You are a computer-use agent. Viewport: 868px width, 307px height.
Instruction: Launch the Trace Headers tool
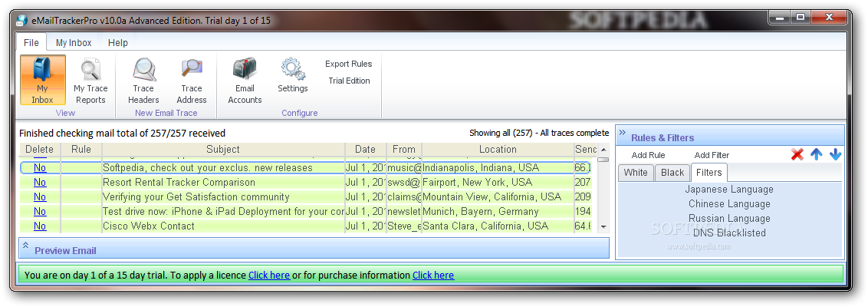tap(143, 80)
